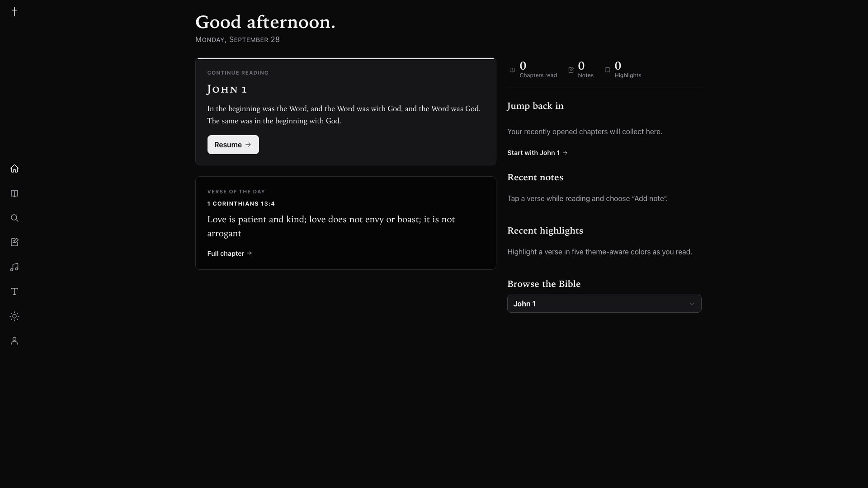Expand the John 1 chapter dropdown

pyautogui.click(x=604, y=304)
